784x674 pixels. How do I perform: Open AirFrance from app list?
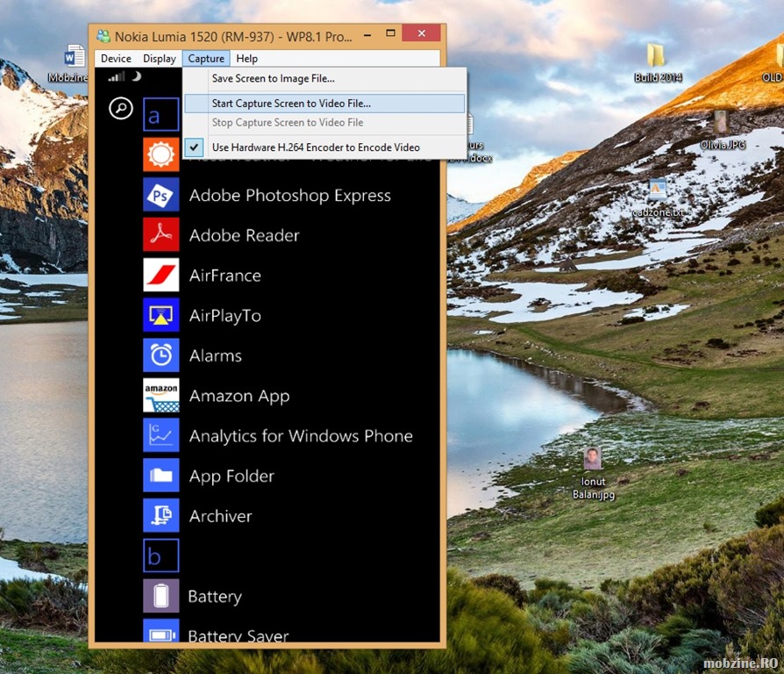tap(225, 276)
